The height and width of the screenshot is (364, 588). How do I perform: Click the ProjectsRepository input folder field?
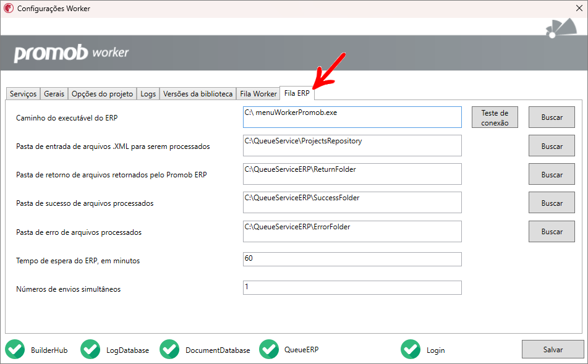352,146
